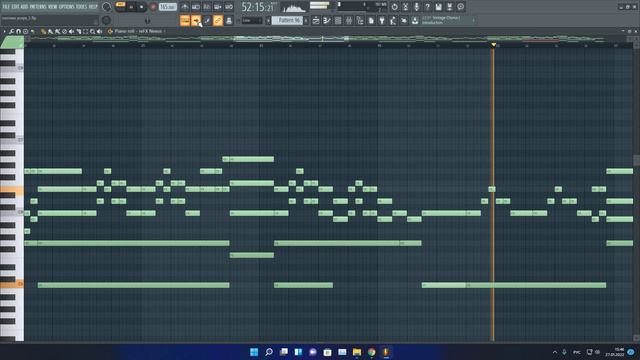Open the Piano roll view icon
Viewport: 640px width, 360px height.
[327, 20]
